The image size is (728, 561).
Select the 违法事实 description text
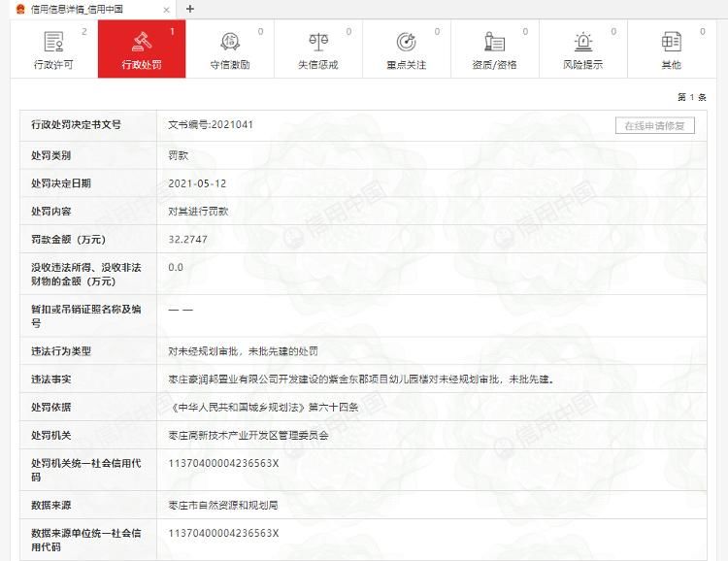click(361, 379)
